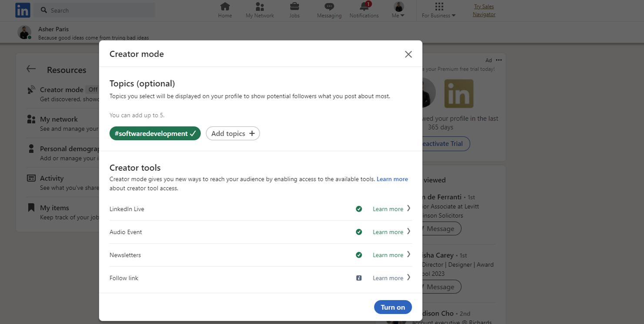Toggle the LinkedIn Live green checkmark
Viewport: 644px width, 324px height.
[x=359, y=209]
